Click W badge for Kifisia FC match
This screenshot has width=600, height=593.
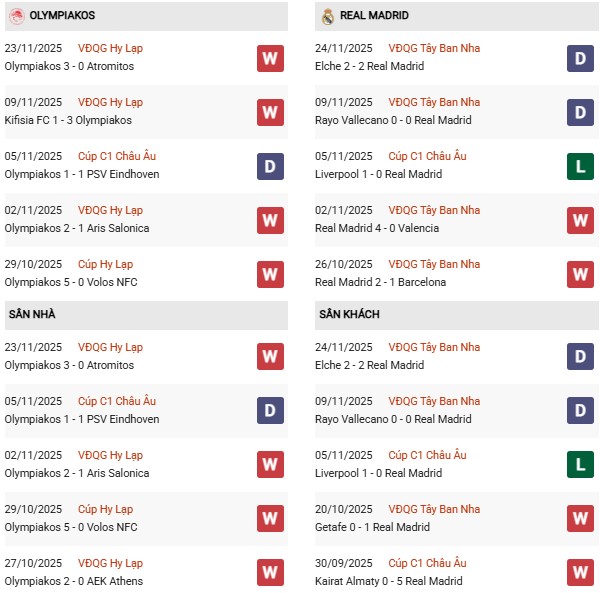(270, 112)
